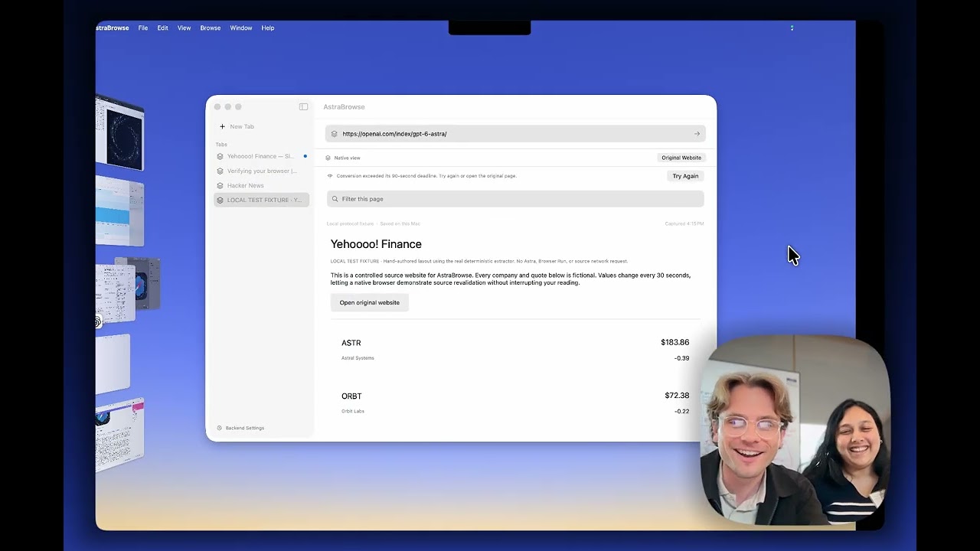This screenshot has width=980, height=551.
Task: Open the AstraBrowse app menu
Action: [x=113, y=28]
